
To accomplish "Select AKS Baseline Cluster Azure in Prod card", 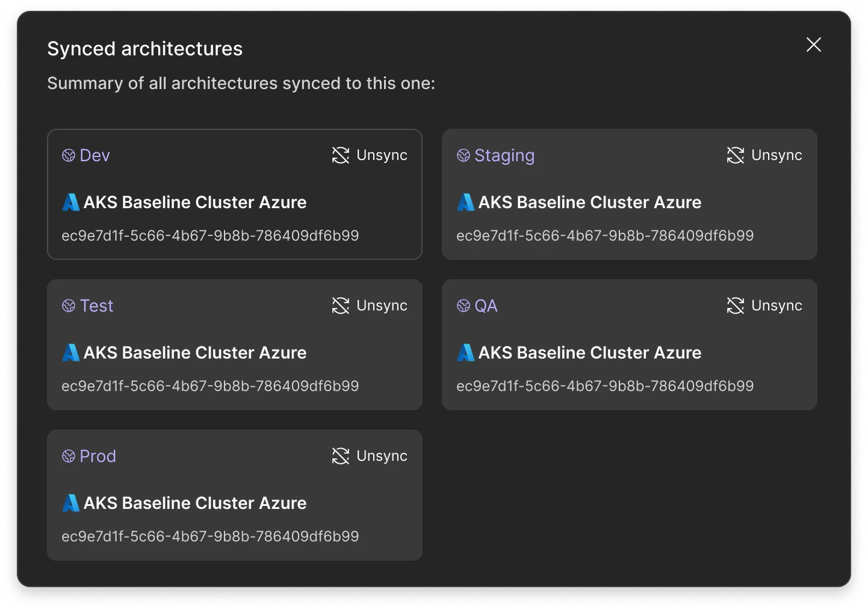I will click(195, 503).
